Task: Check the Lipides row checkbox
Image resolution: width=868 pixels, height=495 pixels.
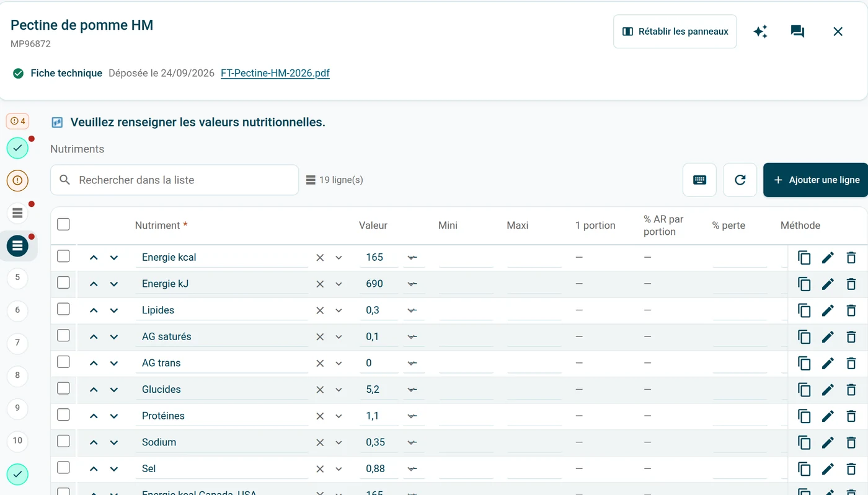Action: click(x=63, y=309)
